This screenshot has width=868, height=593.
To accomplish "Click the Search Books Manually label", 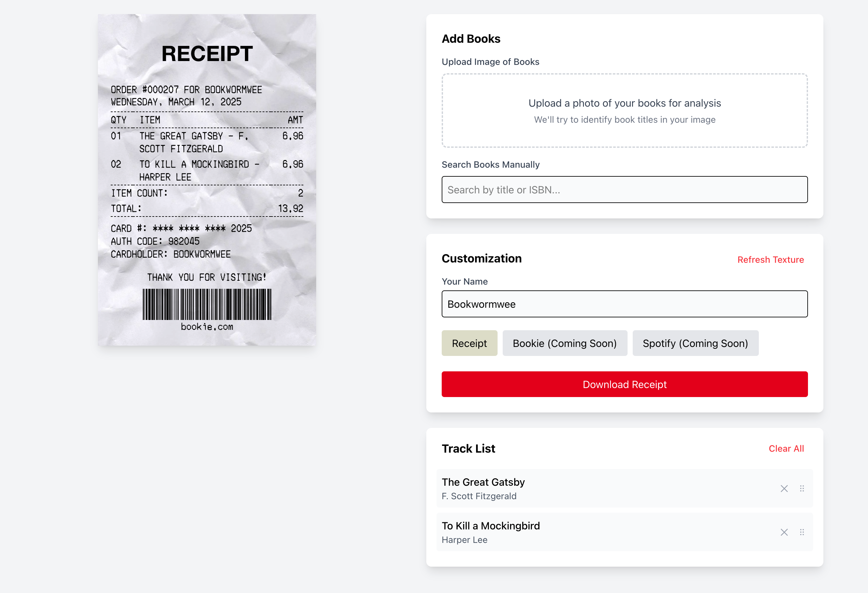I will tap(490, 165).
